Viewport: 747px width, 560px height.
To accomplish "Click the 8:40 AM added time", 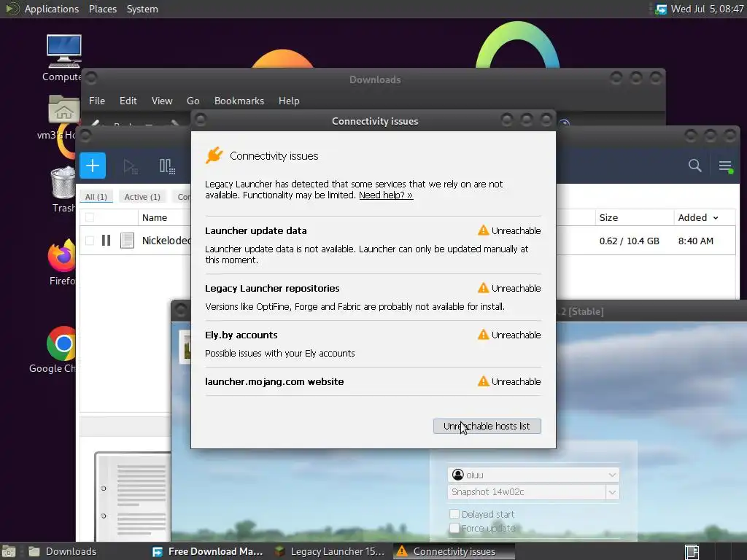I will (695, 241).
